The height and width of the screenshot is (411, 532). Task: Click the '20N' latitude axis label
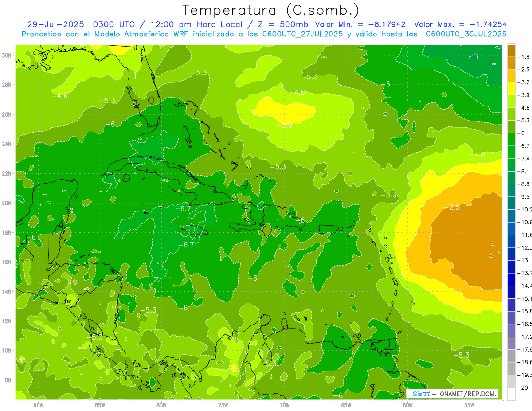pos(7,203)
